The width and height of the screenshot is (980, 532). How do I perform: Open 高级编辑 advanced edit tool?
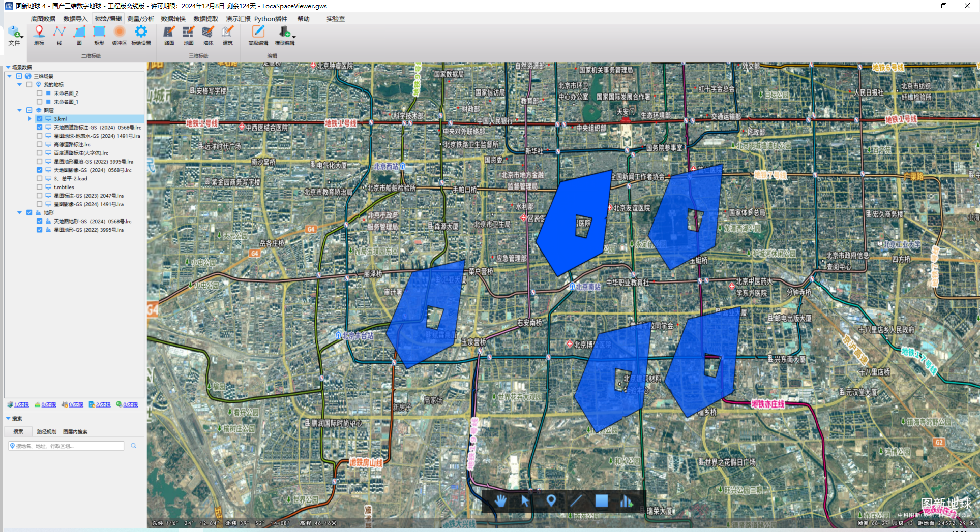(258, 35)
